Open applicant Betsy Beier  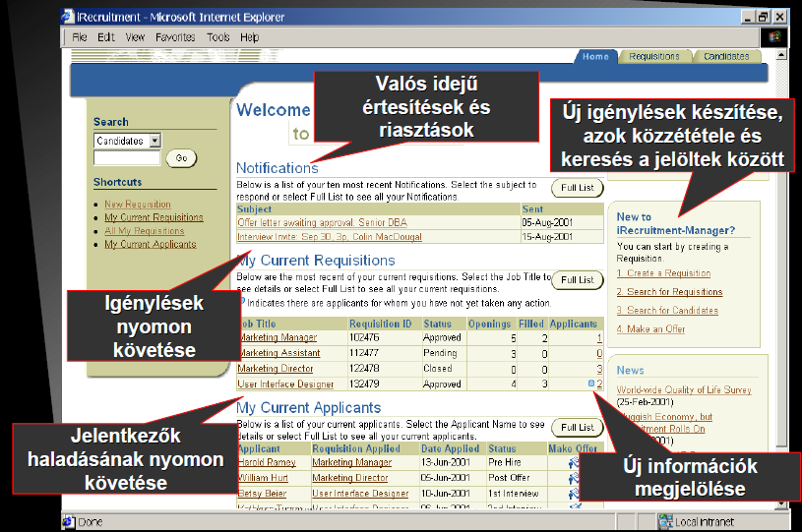click(262, 494)
